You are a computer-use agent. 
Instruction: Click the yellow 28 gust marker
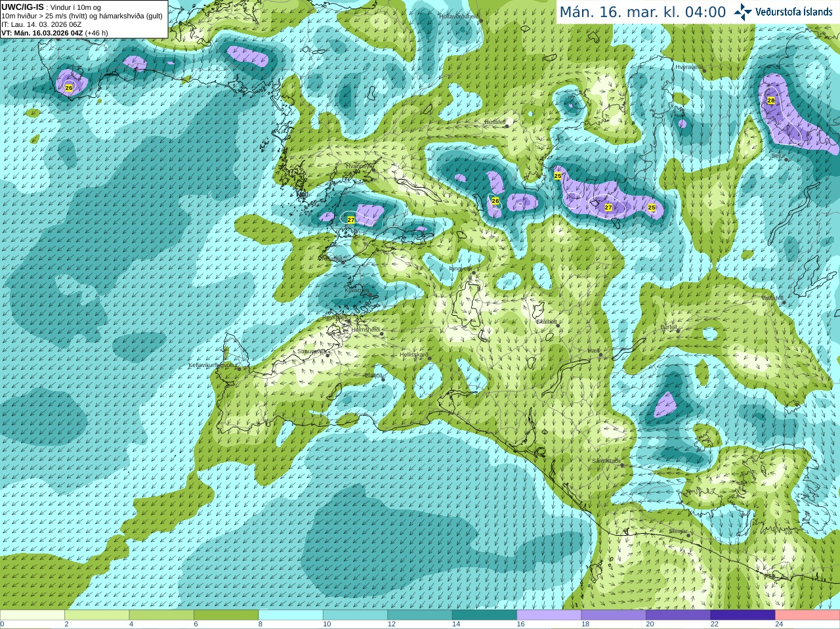pyautogui.click(x=771, y=100)
